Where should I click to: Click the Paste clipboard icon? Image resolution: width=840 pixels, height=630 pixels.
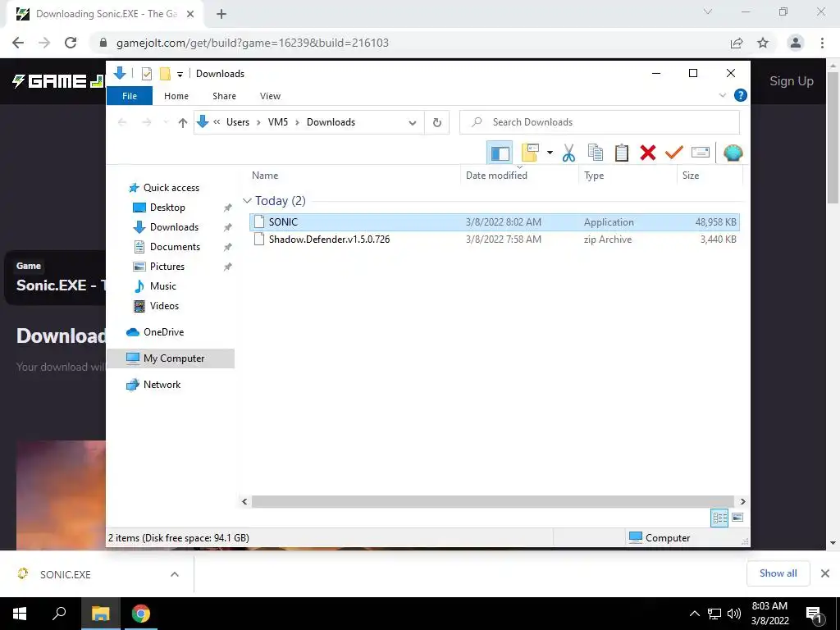tap(622, 153)
